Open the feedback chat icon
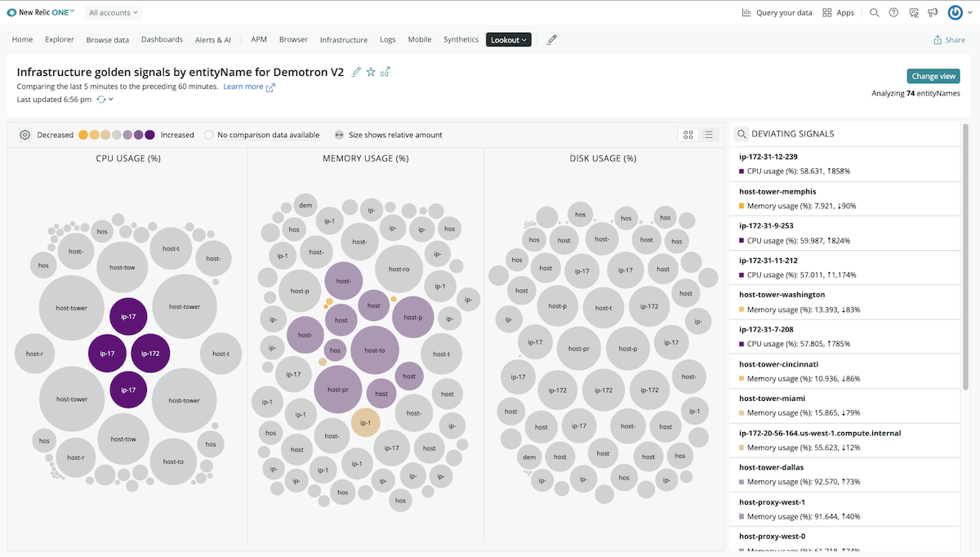 click(914, 12)
